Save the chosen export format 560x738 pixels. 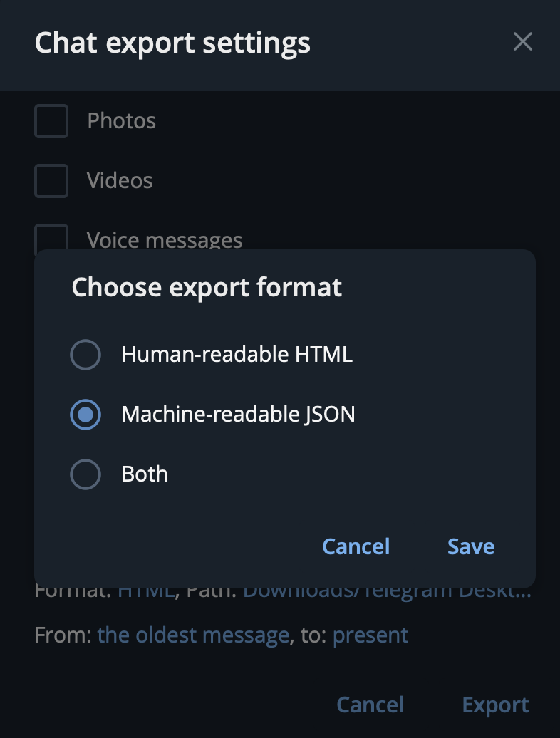pos(470,546)
